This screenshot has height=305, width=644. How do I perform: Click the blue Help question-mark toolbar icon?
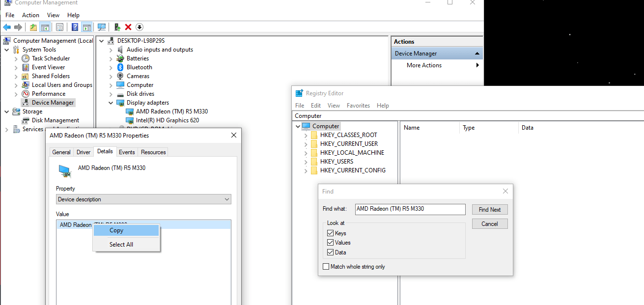[75, 27]
